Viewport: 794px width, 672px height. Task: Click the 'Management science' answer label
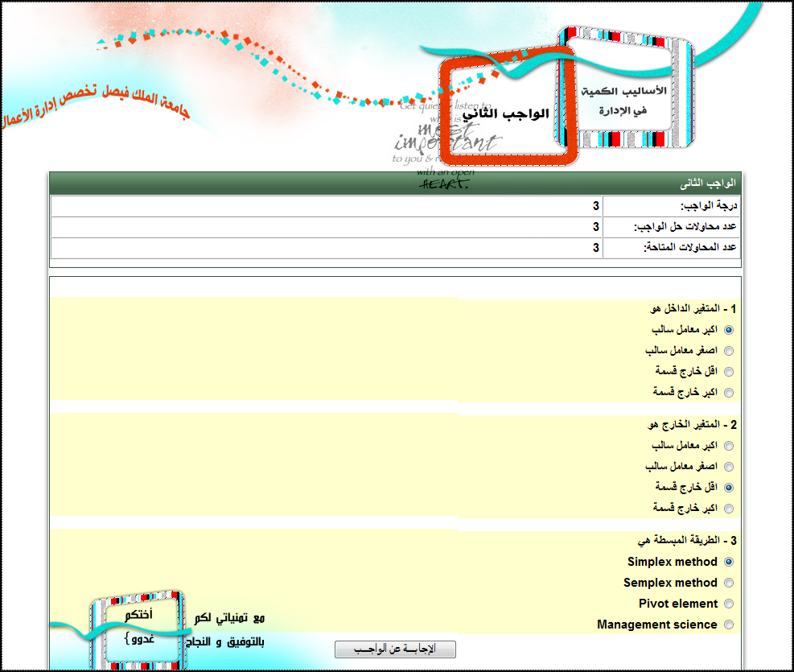tap(656, 625)
